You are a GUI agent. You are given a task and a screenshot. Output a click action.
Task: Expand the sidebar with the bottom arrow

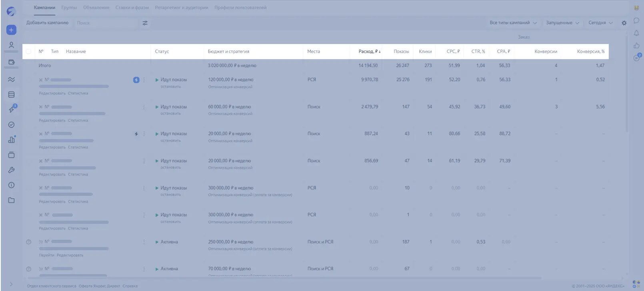point(11,284)
